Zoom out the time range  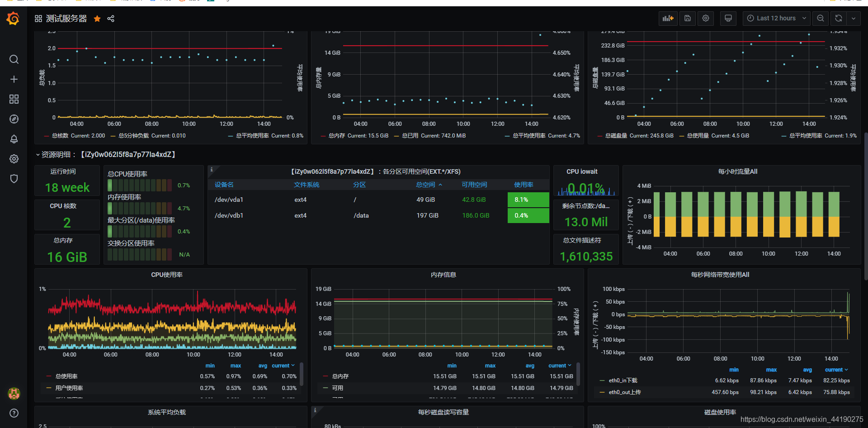coord(821,18)
